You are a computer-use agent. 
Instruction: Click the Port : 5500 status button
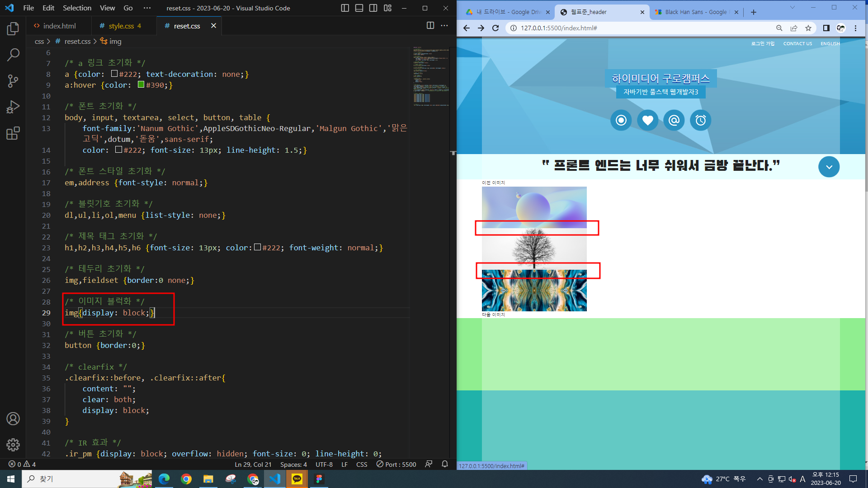[x=396, y=465]
